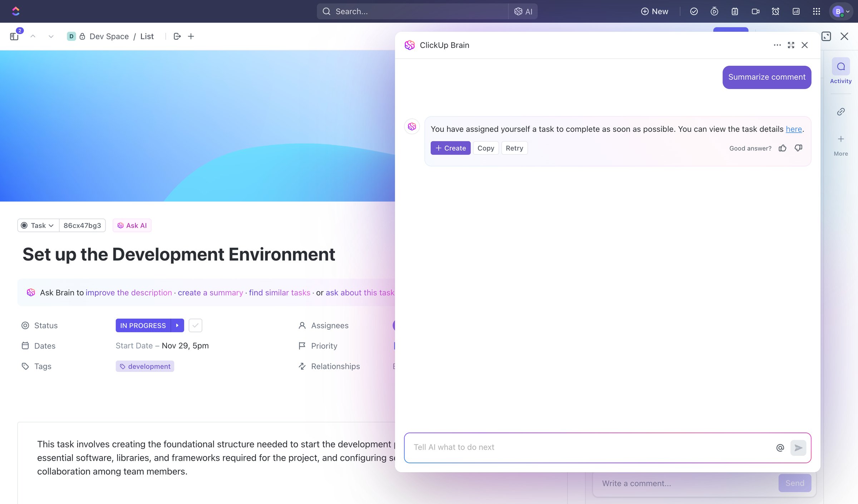This screenshot has height=504, width=858.
Task: Click the @ mention icon in AI input
Action: coord(780,448)
